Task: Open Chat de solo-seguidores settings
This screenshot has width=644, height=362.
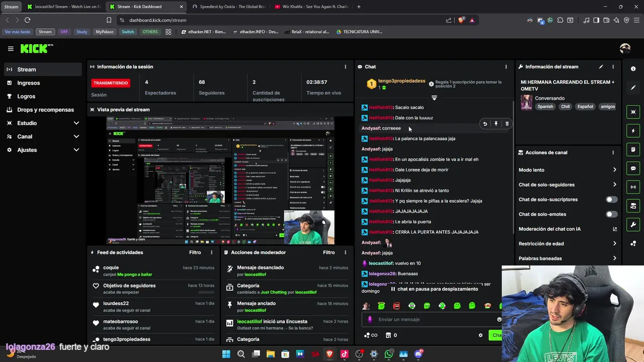Action: 568,185
